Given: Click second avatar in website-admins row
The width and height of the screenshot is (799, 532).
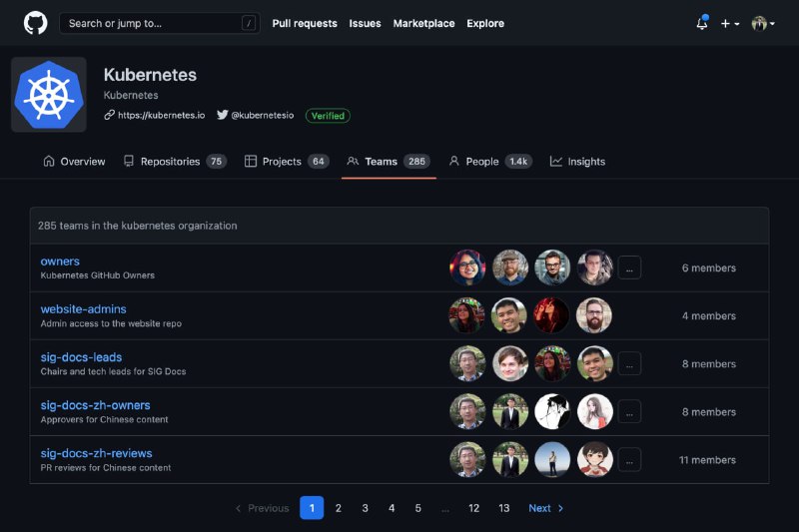Looking at the screenshot, I should tap(509, 315).
